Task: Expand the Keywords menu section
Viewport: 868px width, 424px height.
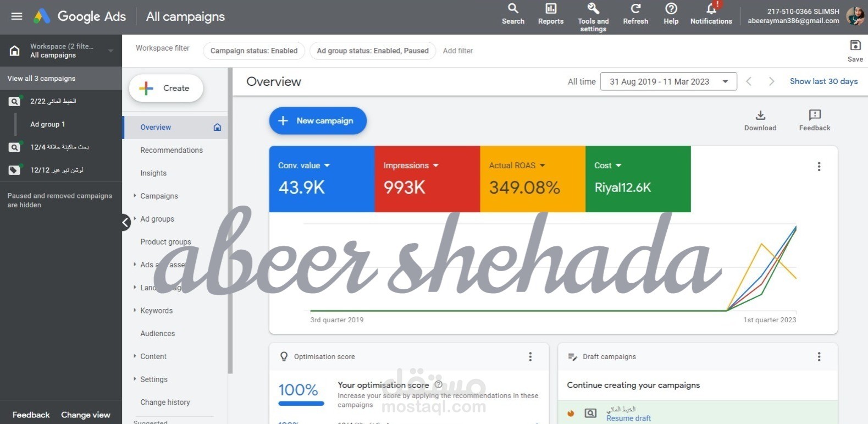Action: (135, 310)
